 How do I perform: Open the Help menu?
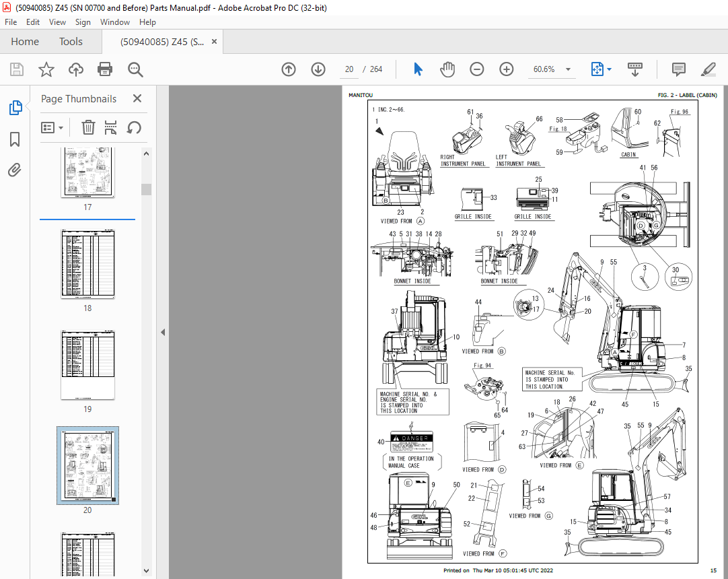pos(147,22)
